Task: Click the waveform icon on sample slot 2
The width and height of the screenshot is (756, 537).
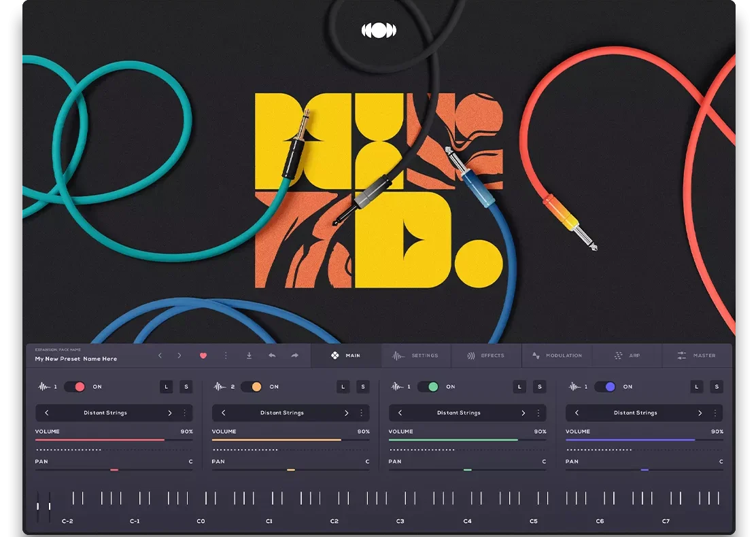Action: [220, 386]
